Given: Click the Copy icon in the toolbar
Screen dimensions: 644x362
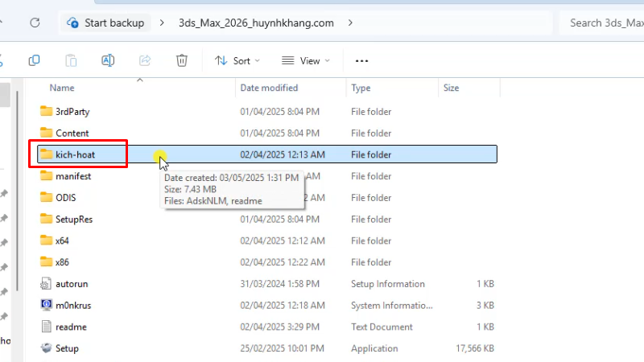Looking at the screenshot, I should (x=34, y=60).
